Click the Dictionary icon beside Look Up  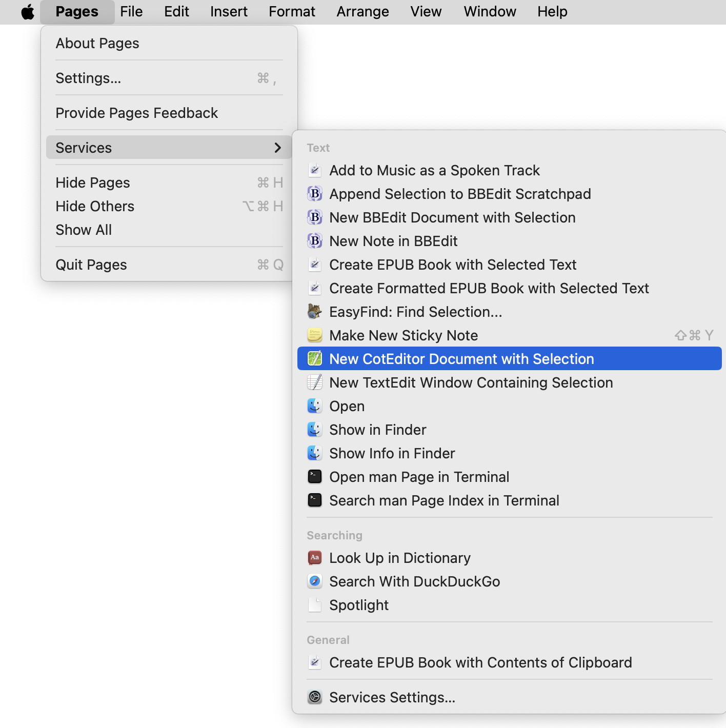pyautogui.click(x=315, y=558)
